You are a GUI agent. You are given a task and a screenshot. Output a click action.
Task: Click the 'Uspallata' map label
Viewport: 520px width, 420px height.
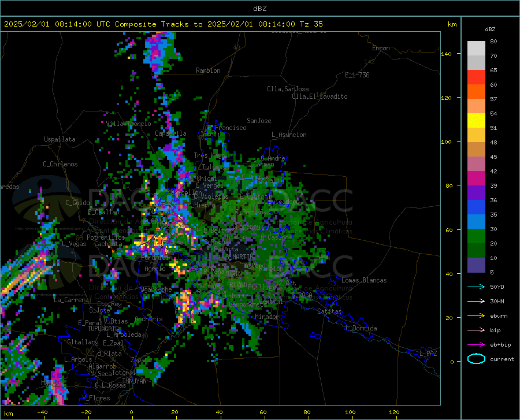pyautogui.click(x=60, y=139)
